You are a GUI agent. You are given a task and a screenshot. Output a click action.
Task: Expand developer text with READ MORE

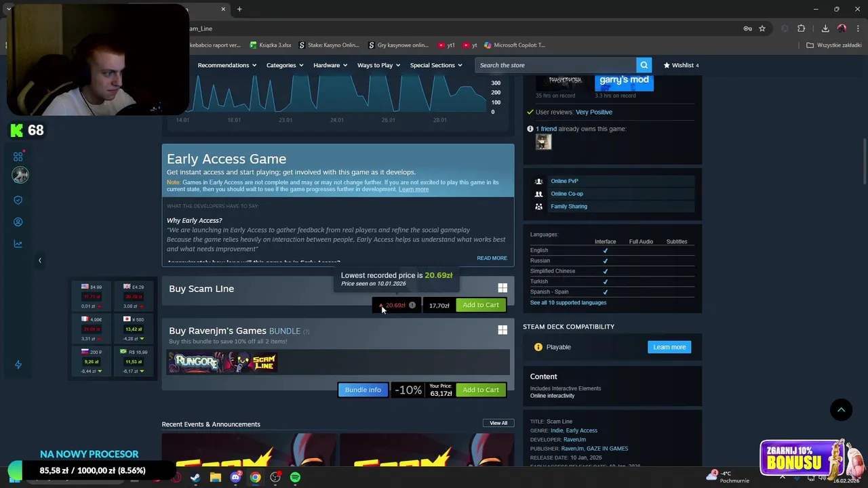click(x=492, y=258)
